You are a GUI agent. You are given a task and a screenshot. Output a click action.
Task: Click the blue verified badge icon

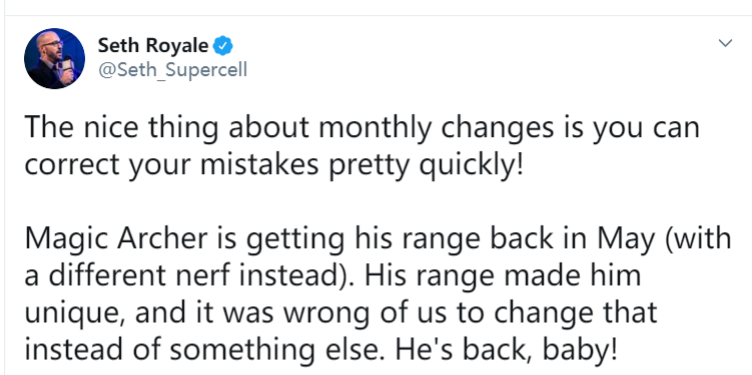pyautogui.click(x=223, y=46)
